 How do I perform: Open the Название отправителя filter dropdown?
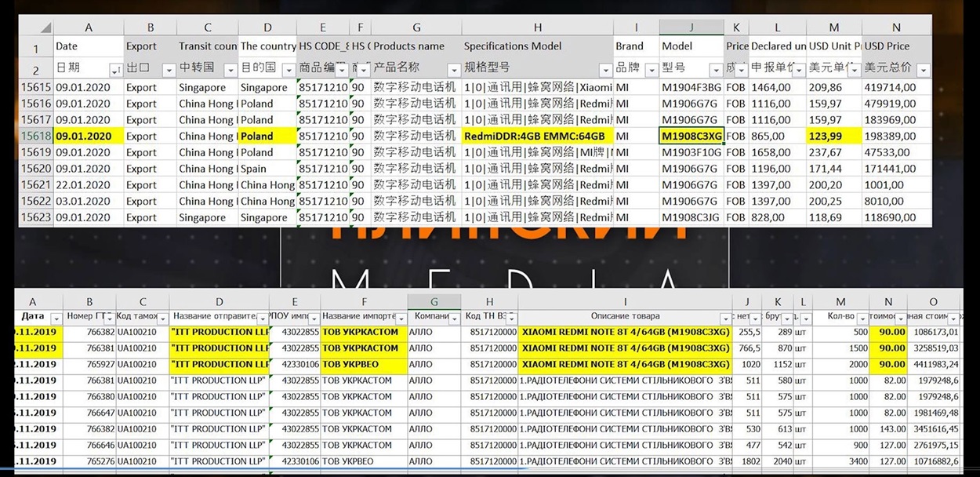[263, 318]
